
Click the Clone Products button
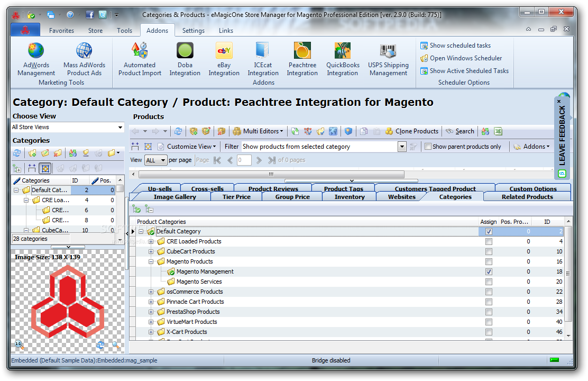[x=412, y=131]
